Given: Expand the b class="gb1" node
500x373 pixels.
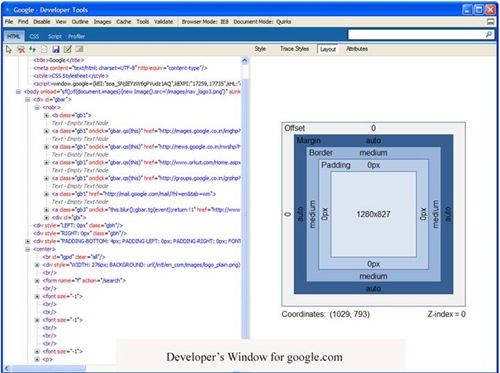Looking at the screenshot, I should 47,115.
